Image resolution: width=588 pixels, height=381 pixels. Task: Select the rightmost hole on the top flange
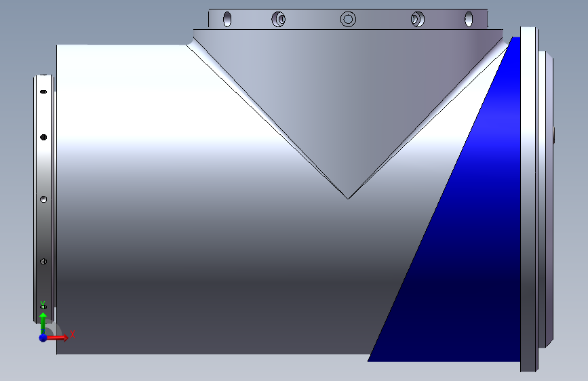pyautogui.click(x=469, y=19)
